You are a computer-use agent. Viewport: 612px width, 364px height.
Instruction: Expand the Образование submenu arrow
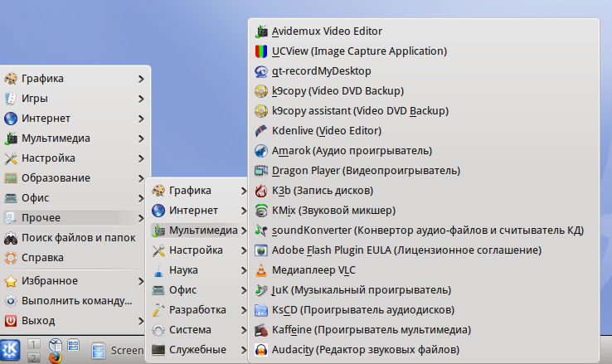[141, 178]
